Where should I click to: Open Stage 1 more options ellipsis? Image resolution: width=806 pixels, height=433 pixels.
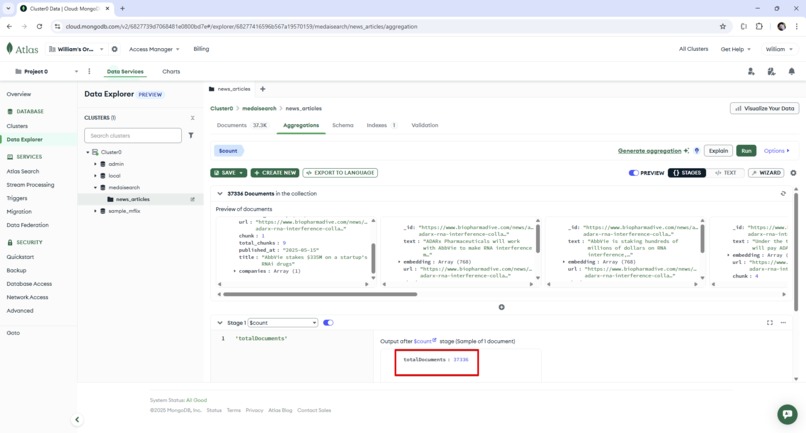pyautogui.click(x=783, y=322)
